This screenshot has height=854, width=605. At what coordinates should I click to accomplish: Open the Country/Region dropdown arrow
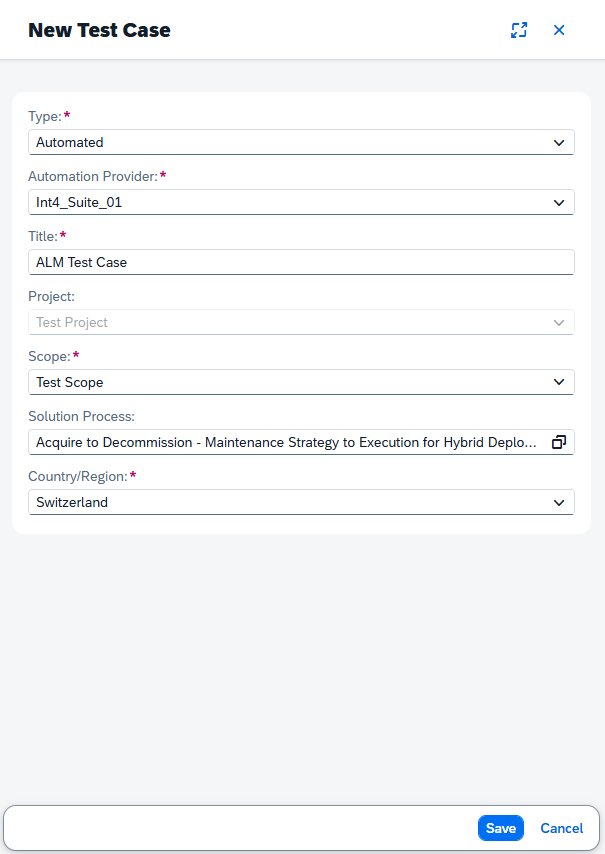point(559,502)
